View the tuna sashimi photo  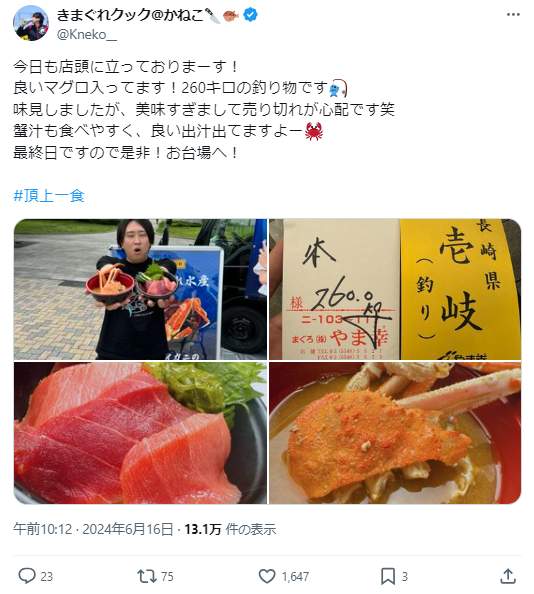[x=141, y=433]
